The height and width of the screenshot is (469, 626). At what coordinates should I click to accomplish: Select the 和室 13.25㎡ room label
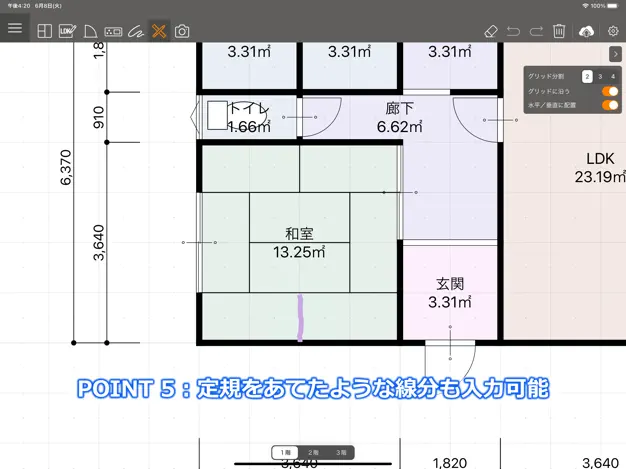click(x=299, y=243)
